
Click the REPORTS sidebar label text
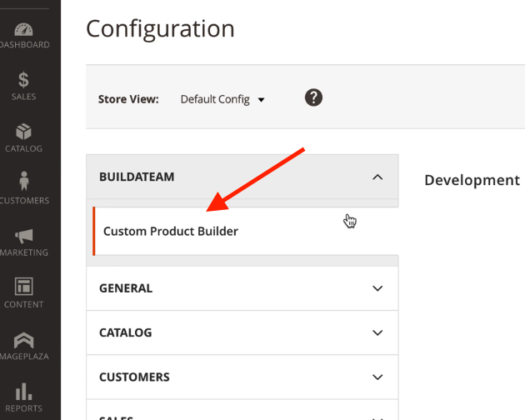coord(24,408)
